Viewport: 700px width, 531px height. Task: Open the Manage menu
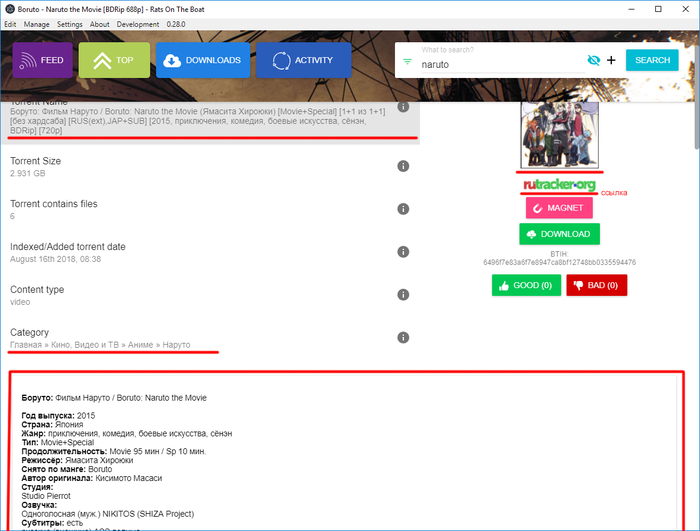(x=37, y=24)
